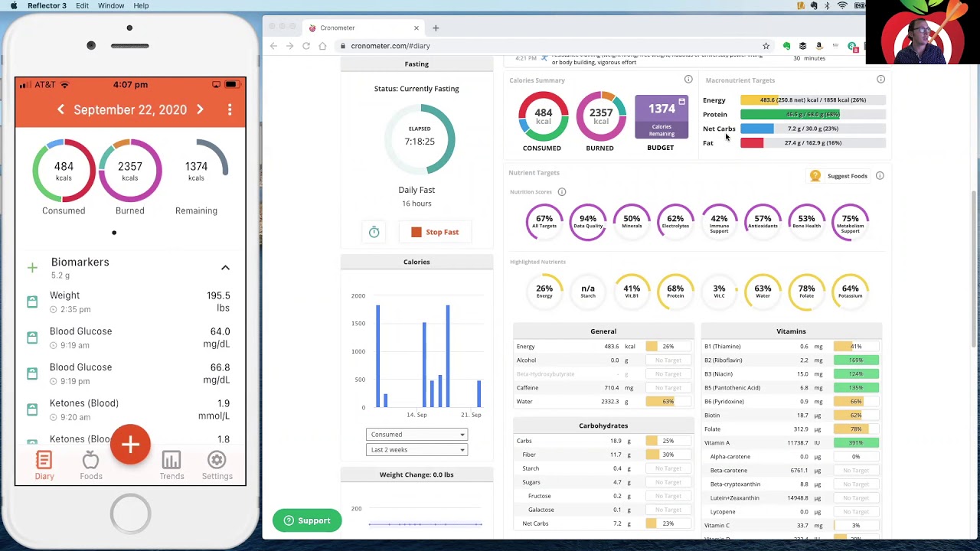Open the Apple menu
The image size is (980, 551).
[x=14, y=5]
